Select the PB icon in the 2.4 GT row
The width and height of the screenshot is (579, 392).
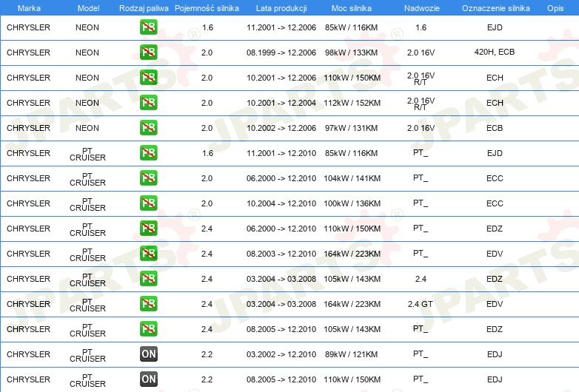click(x=149, y=304)
